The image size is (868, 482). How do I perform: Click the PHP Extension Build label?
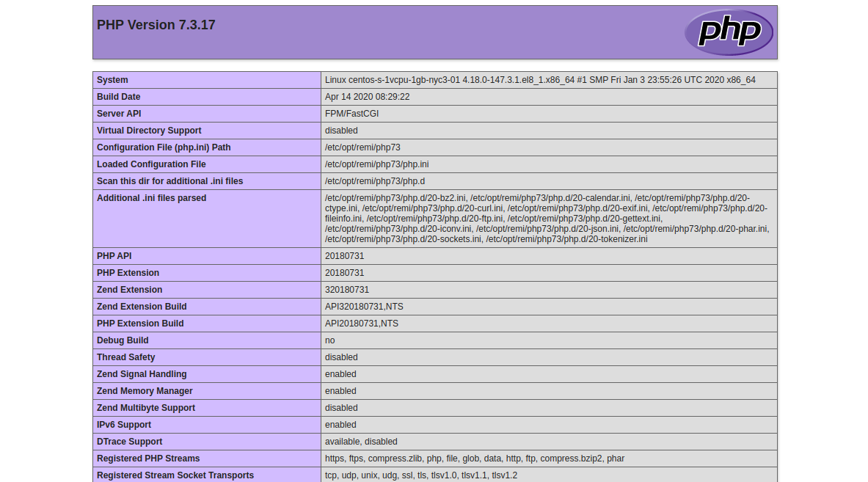pos(140,324)
